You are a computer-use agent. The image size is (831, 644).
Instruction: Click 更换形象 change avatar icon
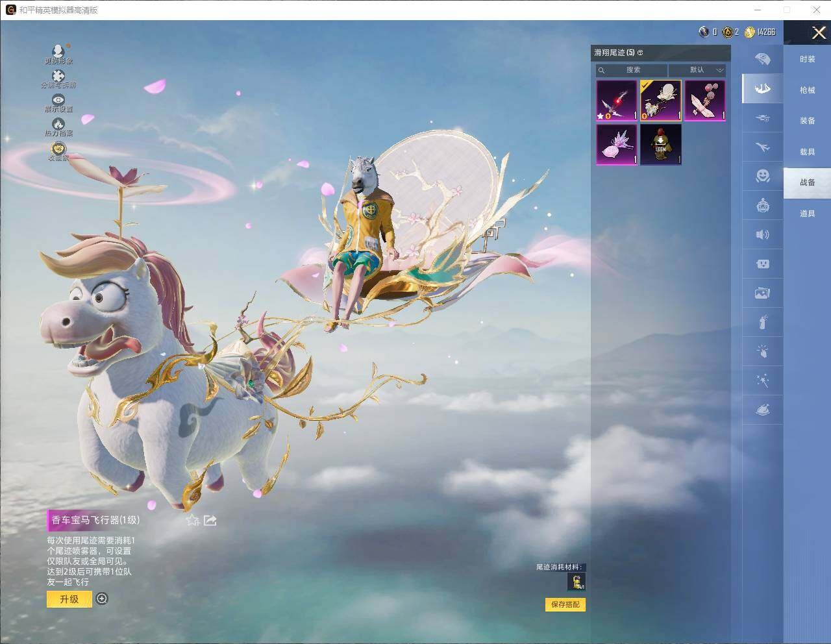pyautogui.click(x=58, y=53)
